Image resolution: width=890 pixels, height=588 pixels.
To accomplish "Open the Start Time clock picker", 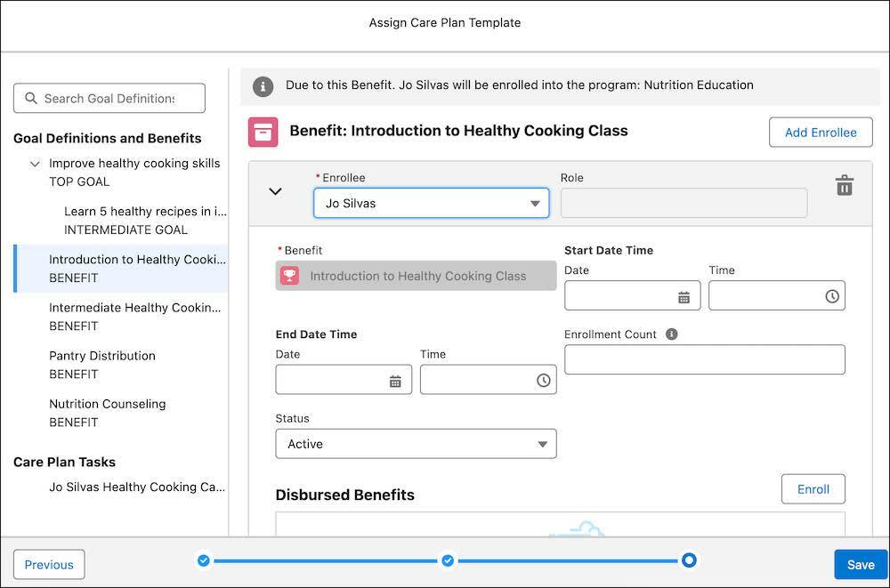I will click(831, 295).
